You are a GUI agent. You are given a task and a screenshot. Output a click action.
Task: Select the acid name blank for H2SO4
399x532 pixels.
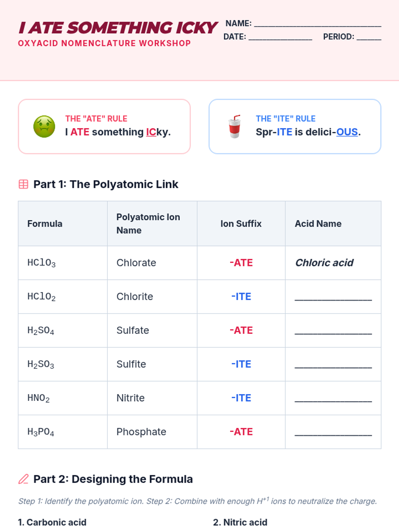[x=333, y=331]
